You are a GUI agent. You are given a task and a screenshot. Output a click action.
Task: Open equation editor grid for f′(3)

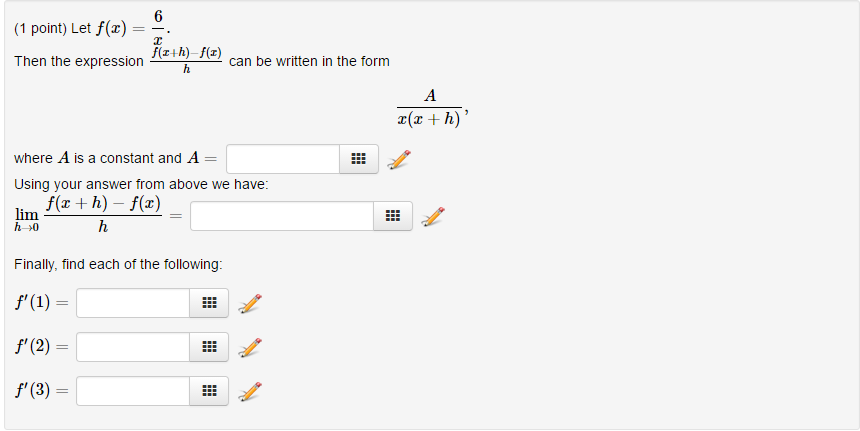coord(209,391)
